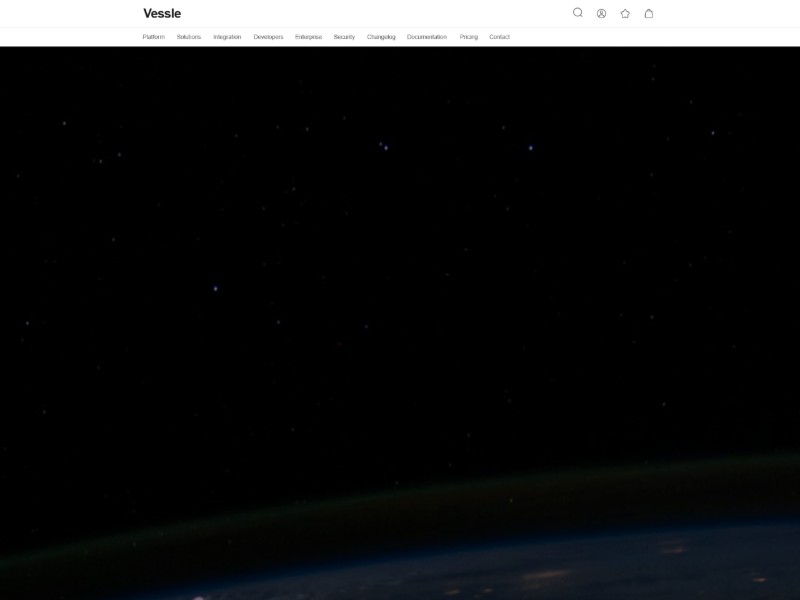Navigate to the Security section

[x=344, y=37]
